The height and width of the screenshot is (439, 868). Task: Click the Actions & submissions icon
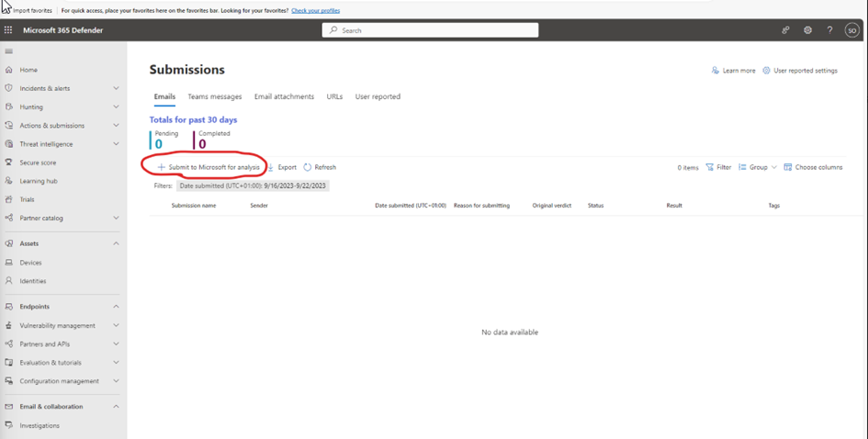(x=8, y=125)
